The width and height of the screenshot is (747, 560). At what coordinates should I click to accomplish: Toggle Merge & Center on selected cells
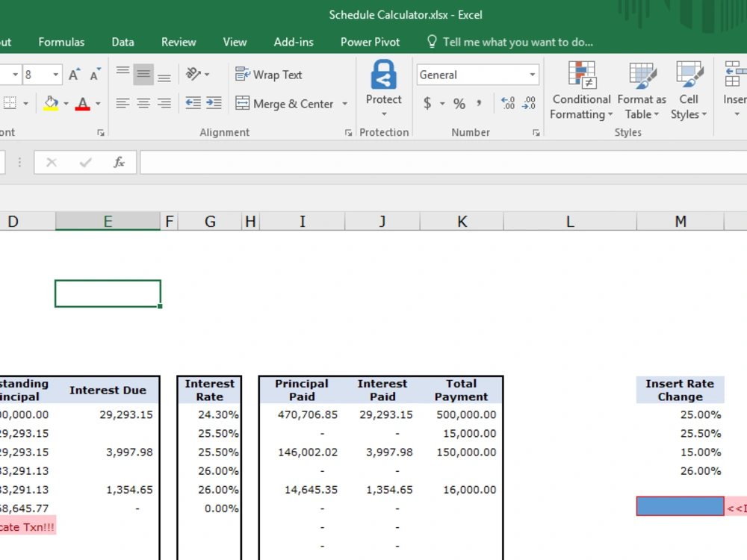(x=286, y=103)
